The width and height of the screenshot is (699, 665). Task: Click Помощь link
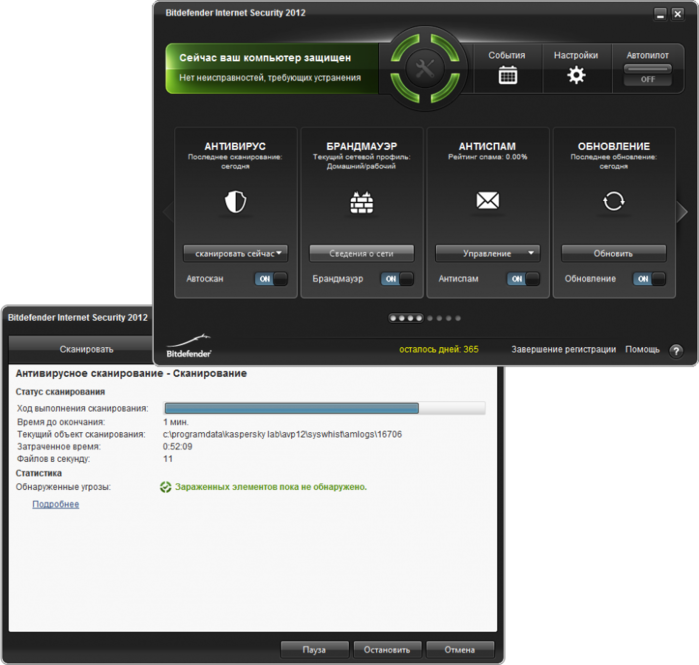(x=642, y=349)
